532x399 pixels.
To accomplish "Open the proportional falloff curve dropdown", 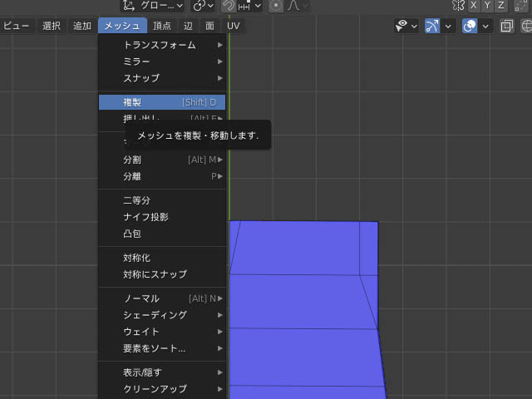I will 297,6.
